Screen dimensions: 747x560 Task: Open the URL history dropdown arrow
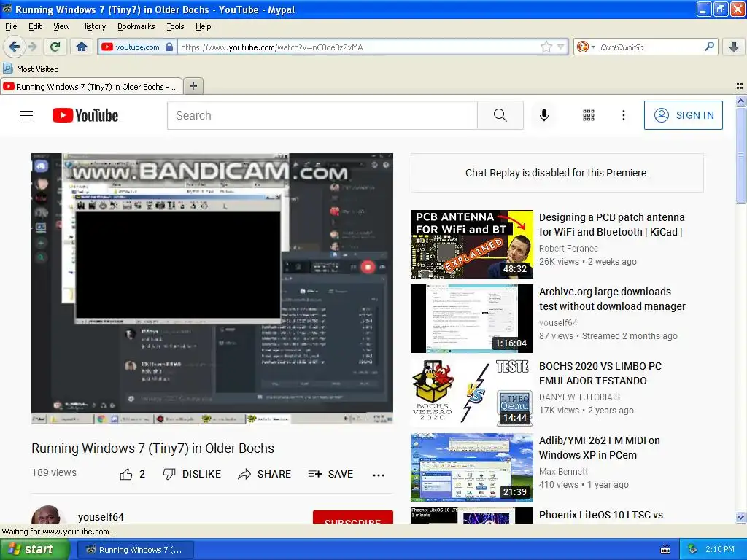click(561, 47)
